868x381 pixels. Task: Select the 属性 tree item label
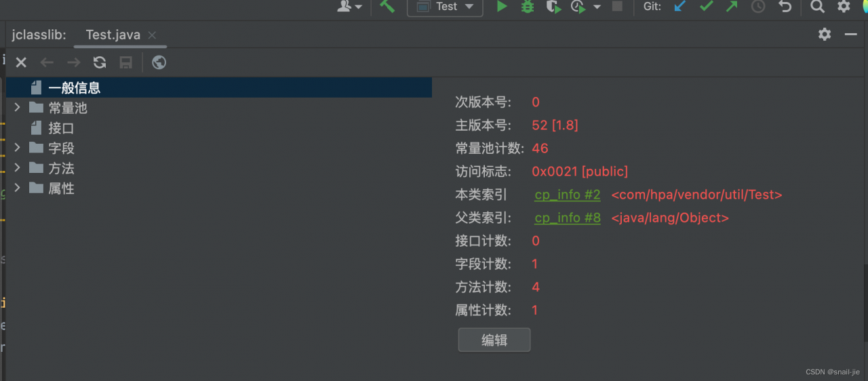tap(61, 188)
